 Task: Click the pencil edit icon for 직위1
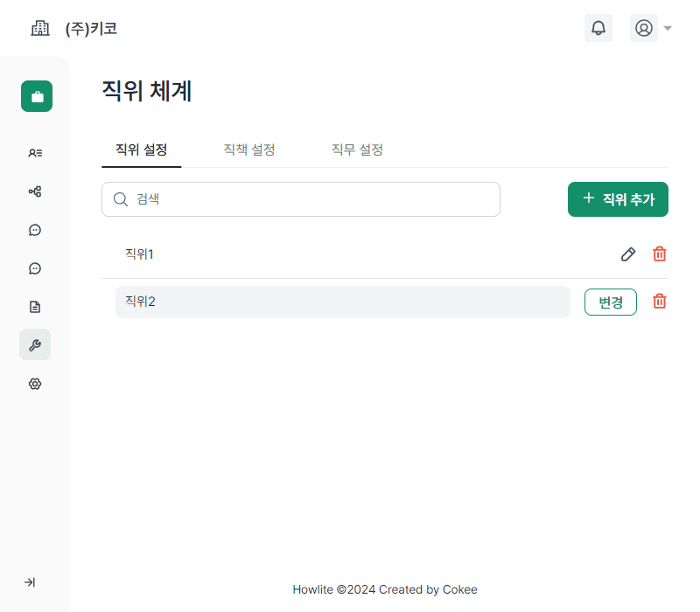pos(628,254)
